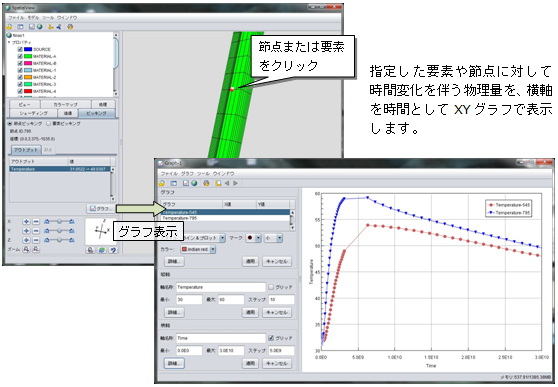Open ウインドウ menu in SpatialView window

[67, 17]
